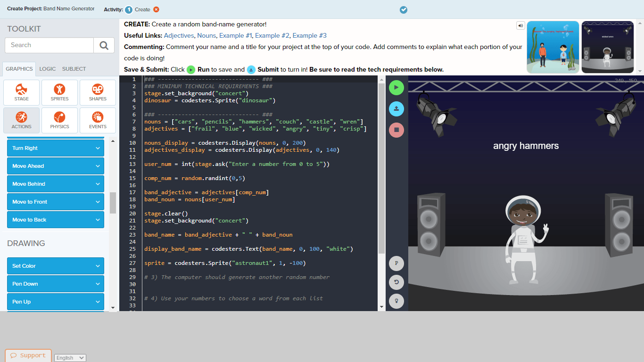644x362 pixels.
Task: Expand the Set Color drawing block
Action: tap(55, 266)
